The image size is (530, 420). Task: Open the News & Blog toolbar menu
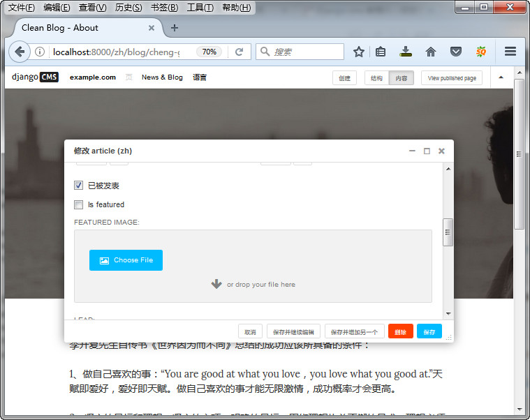[162, 77]
